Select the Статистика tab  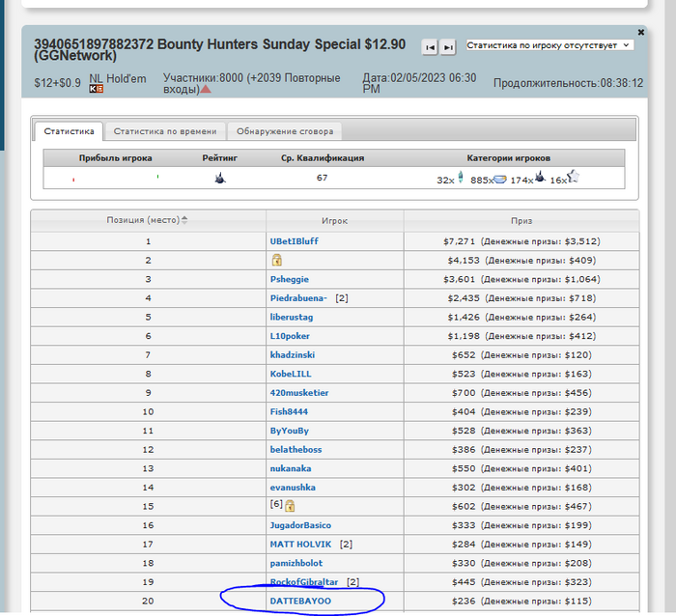pos(69,131)
